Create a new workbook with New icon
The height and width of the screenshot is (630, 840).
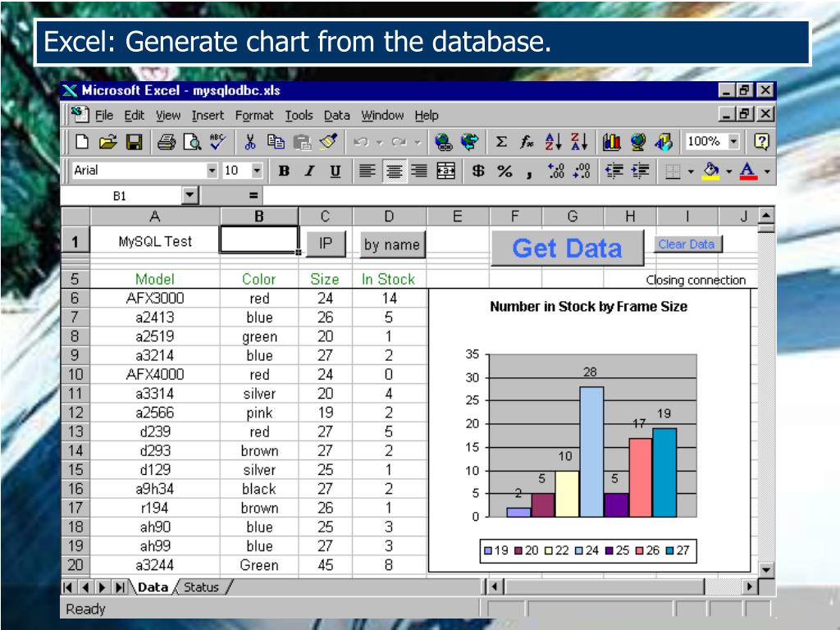[x=82, y=142]
